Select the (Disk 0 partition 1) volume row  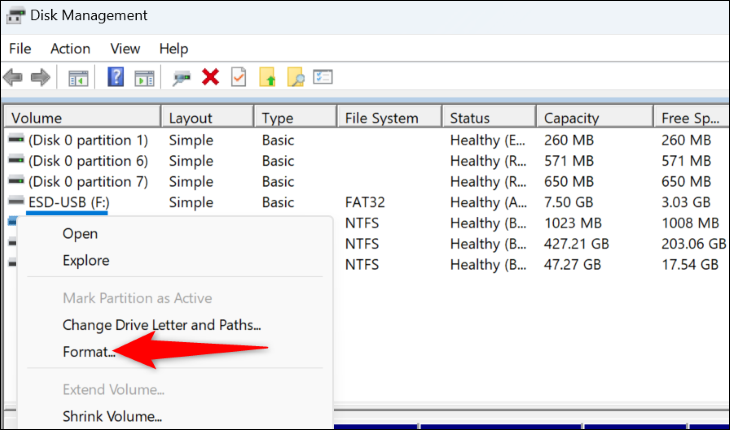(x=88, y=140)
